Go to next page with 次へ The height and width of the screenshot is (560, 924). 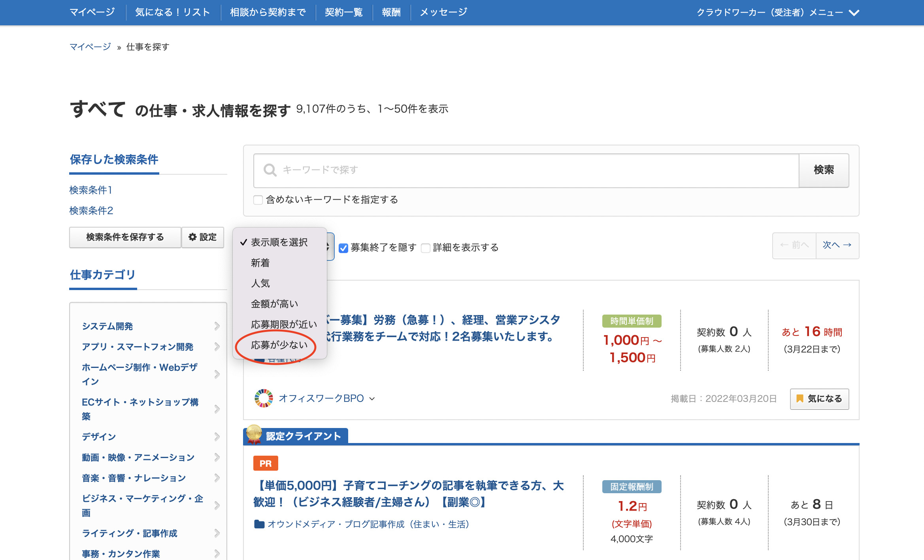837,245
